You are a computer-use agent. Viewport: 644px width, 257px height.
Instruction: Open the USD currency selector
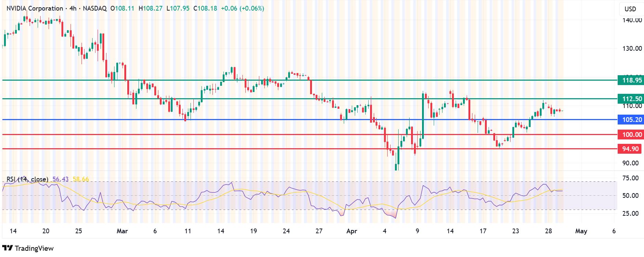tap(630, 9)
